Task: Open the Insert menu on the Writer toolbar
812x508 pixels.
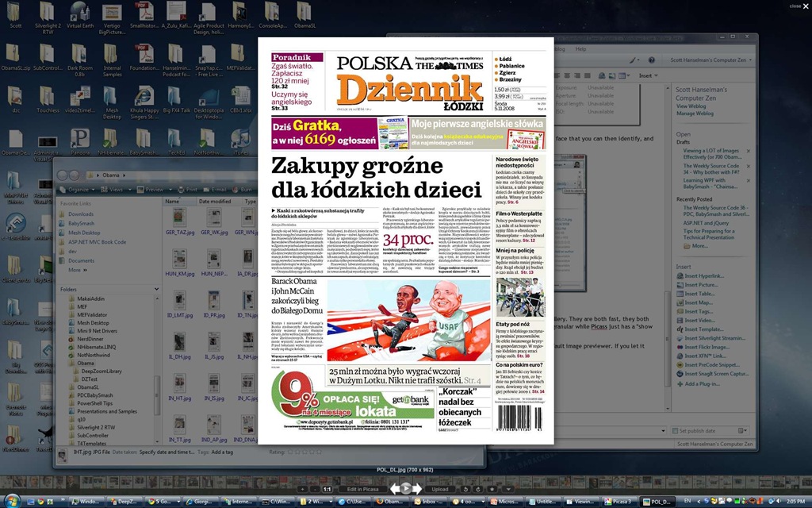Action: [645, 75]
